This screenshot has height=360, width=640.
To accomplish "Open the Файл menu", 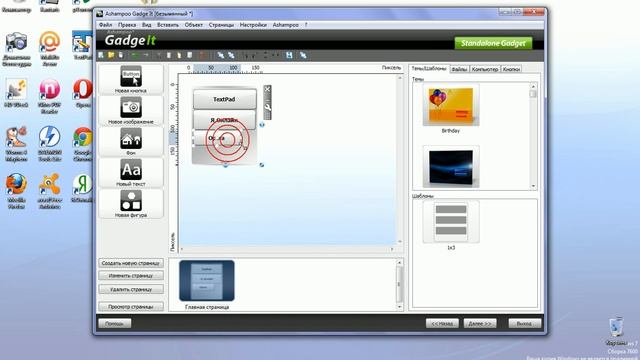I will [105, 25].
